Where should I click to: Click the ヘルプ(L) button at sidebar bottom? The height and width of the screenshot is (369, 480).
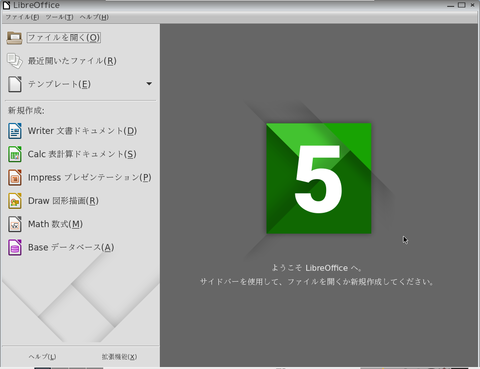coord(42,357)
